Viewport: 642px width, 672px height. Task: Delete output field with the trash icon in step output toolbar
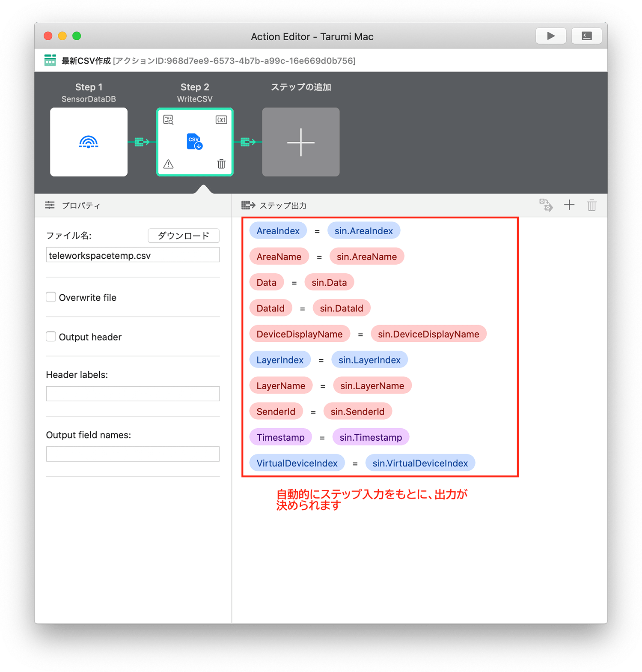point(592,205)
